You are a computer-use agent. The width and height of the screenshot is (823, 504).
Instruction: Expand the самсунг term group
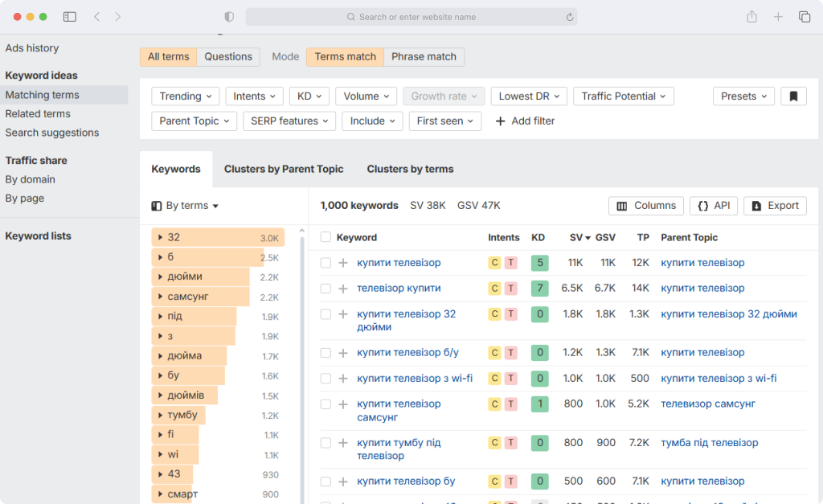point(160,297)
